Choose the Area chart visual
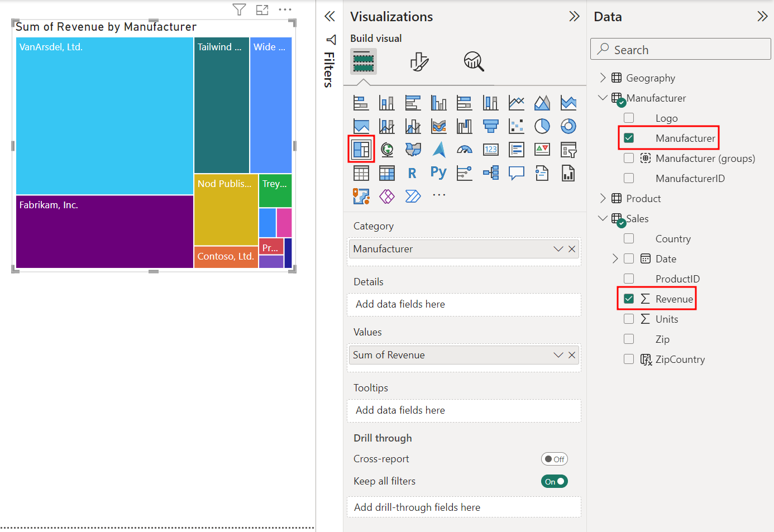774x532 pixels. click(x=542, y=103)
